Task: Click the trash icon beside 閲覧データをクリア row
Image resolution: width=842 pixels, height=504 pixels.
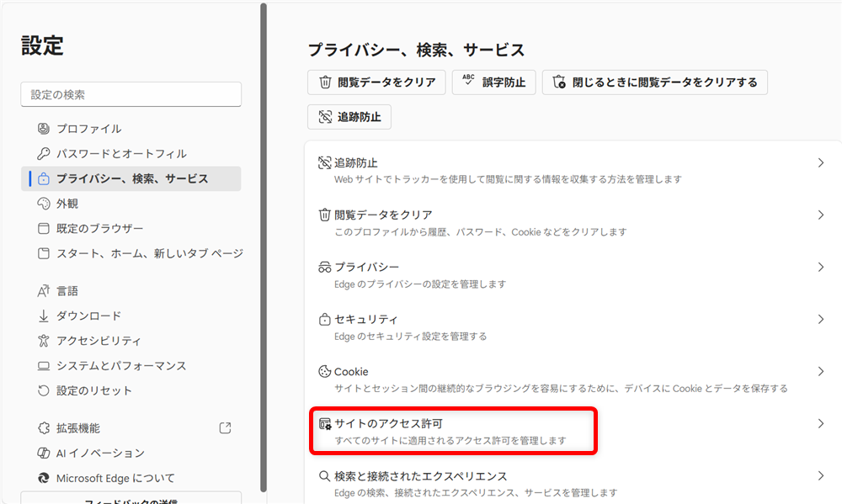Action: pos(324,215)
